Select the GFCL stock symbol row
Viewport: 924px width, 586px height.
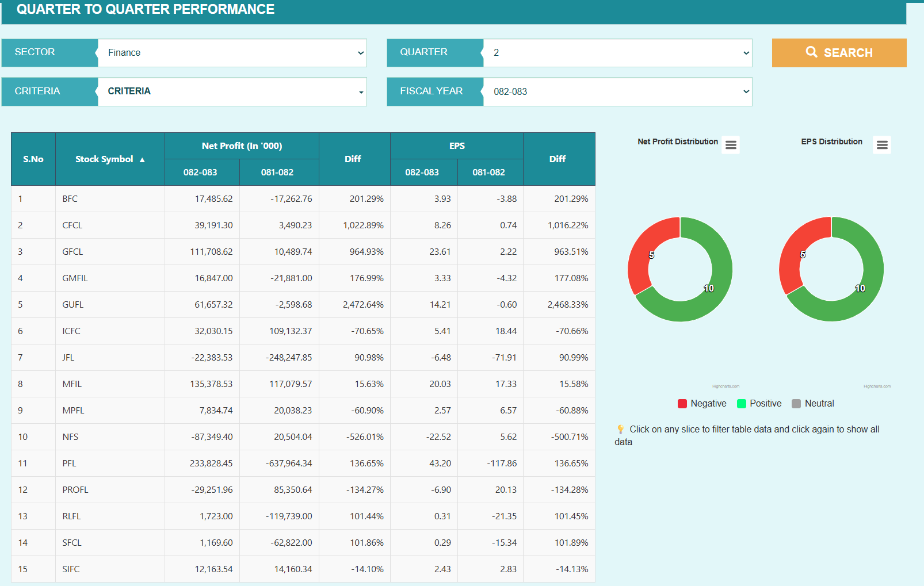(x=73, y=252)
